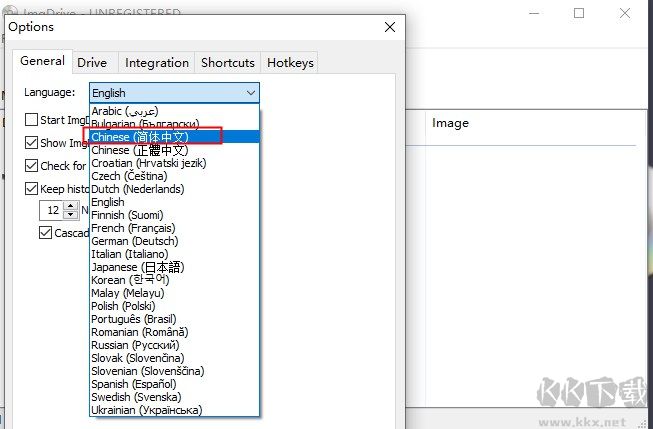Minimize the ImgDrive main window
Screen dimensions: 653x429
(x=534, y=13)
